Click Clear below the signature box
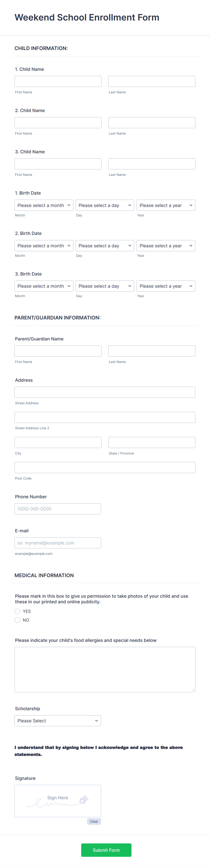Image resolution: width=210 pixels, height=868 pixels. 93,821
